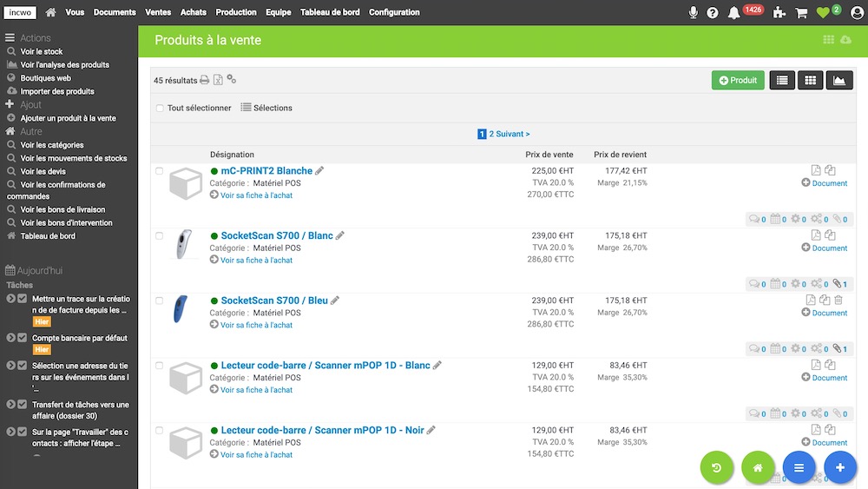This screenshot has height=489, width=868.
Task: Collapse the Actions sidebar section
Action: tap(10, 37)
